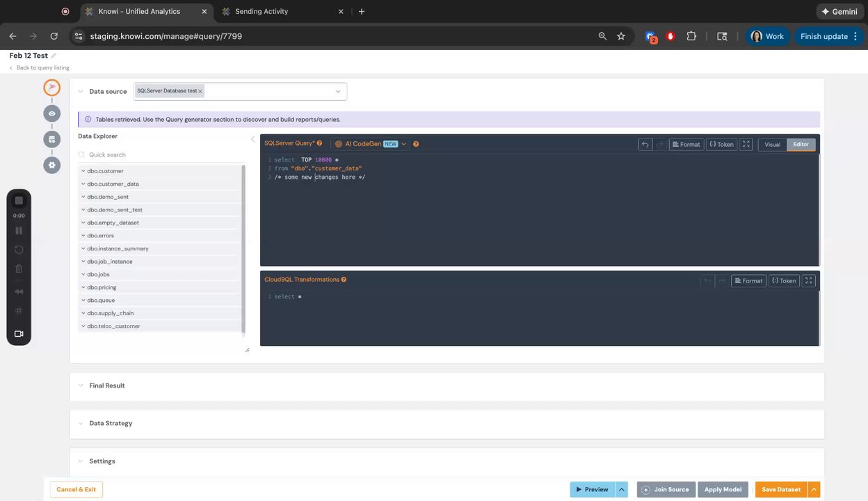Click Apply Model button
The image size is (868, 501).
[723, 490]
